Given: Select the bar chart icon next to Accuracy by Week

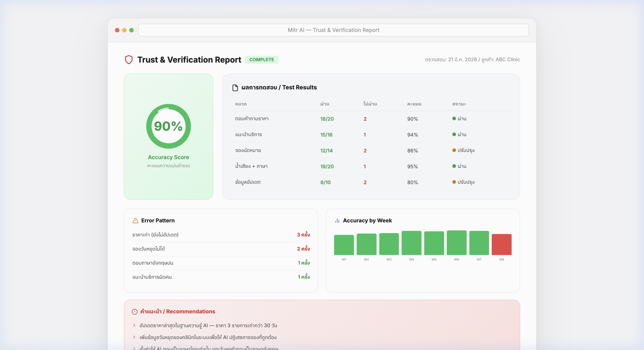Looking at the screenshot, I should pyautogui.click(x=337, y=221).
